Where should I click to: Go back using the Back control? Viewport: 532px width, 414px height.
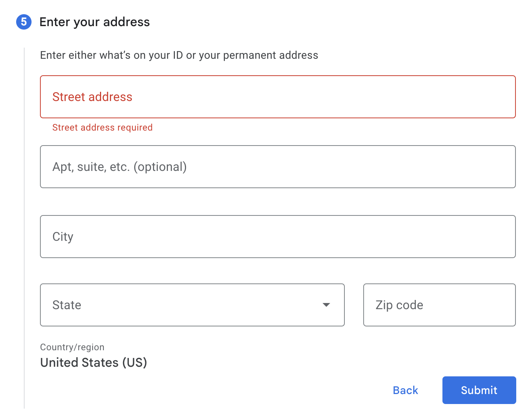coord(405,390)
